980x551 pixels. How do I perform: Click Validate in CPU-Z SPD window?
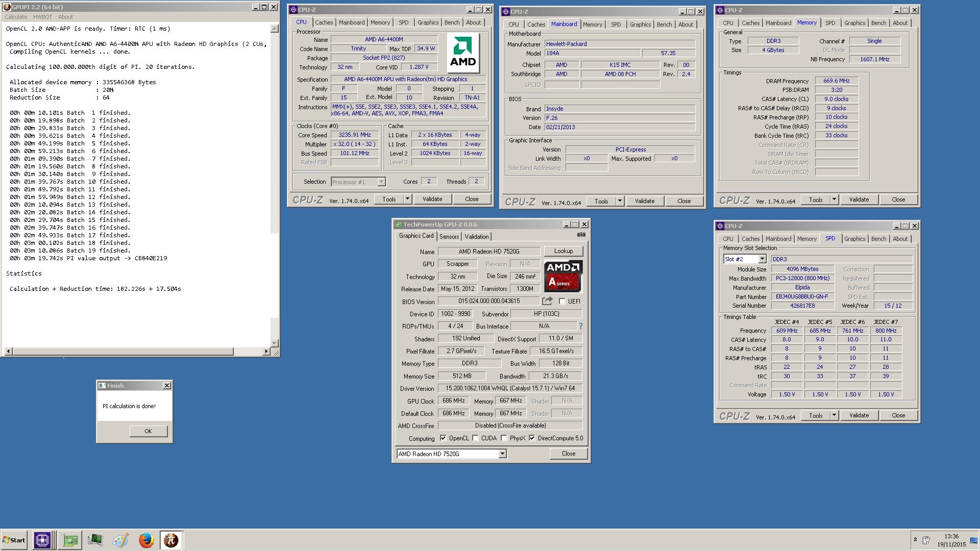[x=859, y=415]
